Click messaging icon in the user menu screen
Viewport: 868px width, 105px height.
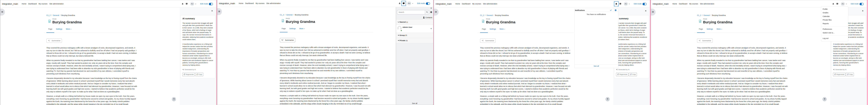tap(837, 4)
